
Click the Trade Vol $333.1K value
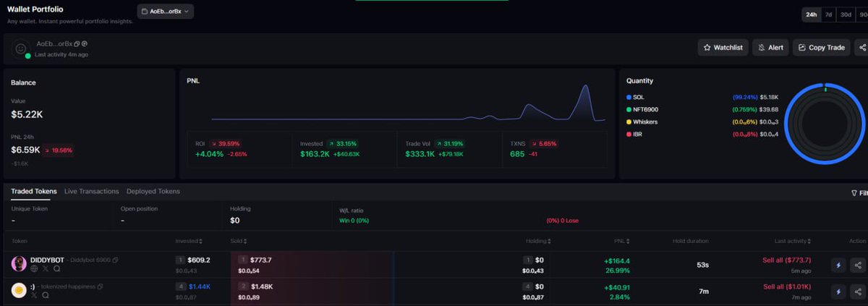click(x=420, y=154)
